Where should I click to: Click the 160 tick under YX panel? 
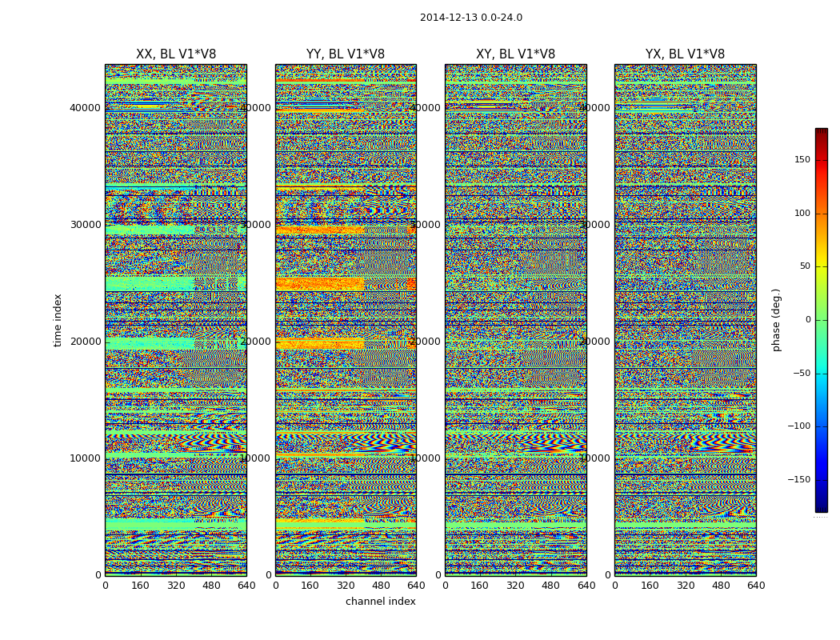(650, 586)
